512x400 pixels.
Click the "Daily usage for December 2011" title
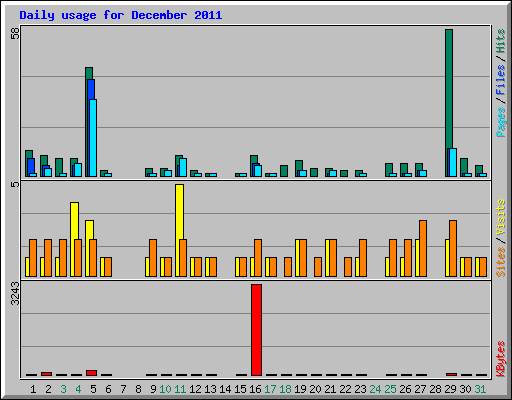tap(121, 16)
